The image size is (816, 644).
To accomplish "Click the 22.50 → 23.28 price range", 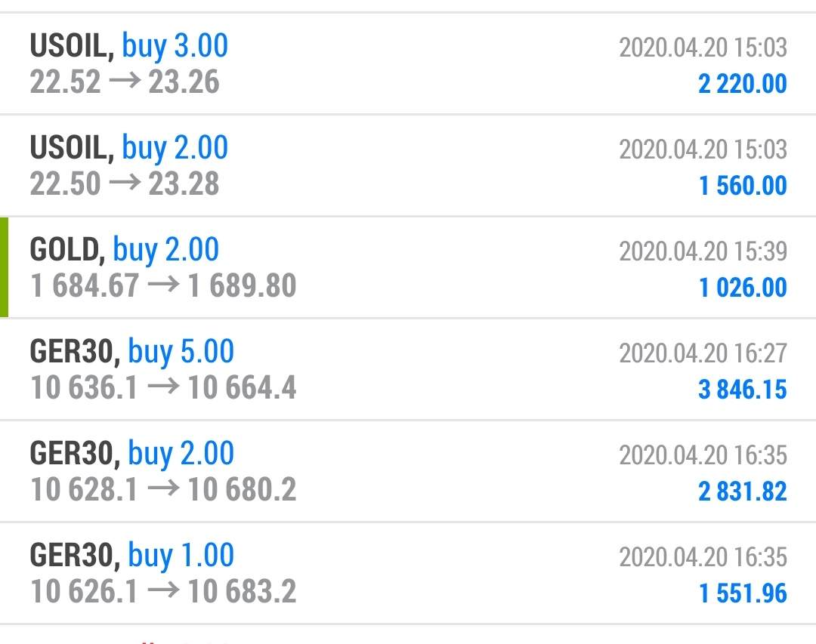I will (125, 183).
